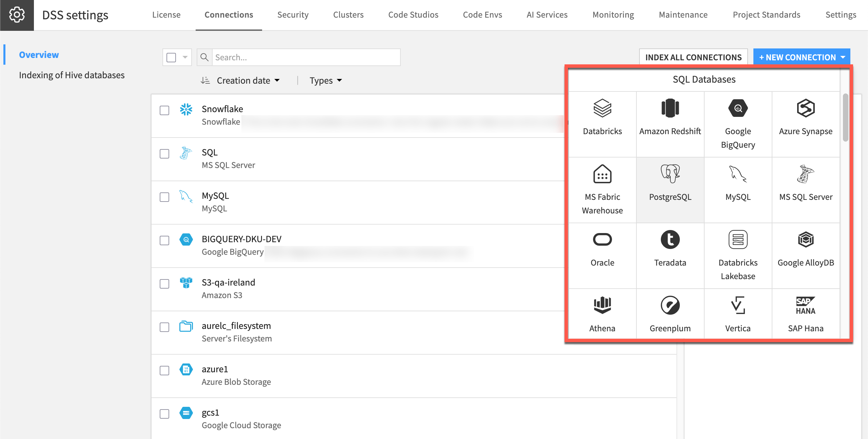Open the Overview section link
868x439 pixels.
click(39, 55)
